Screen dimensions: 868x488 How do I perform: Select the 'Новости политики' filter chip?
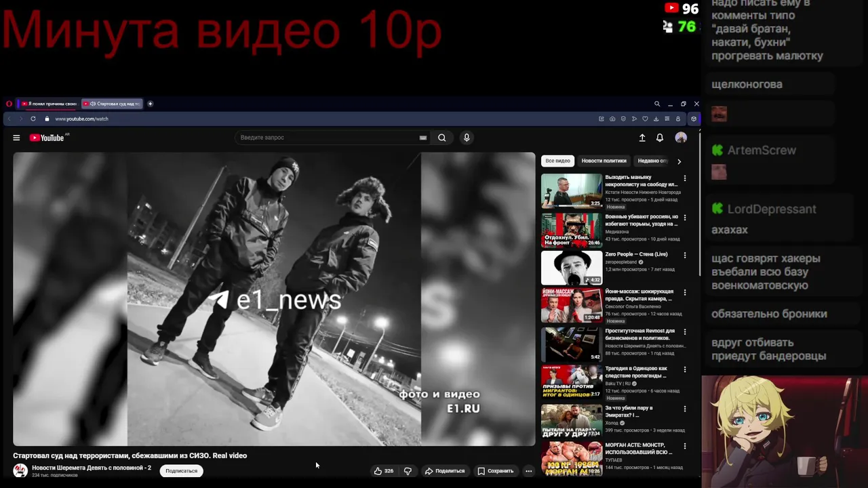pyautogui.click(x=604, y=161)
